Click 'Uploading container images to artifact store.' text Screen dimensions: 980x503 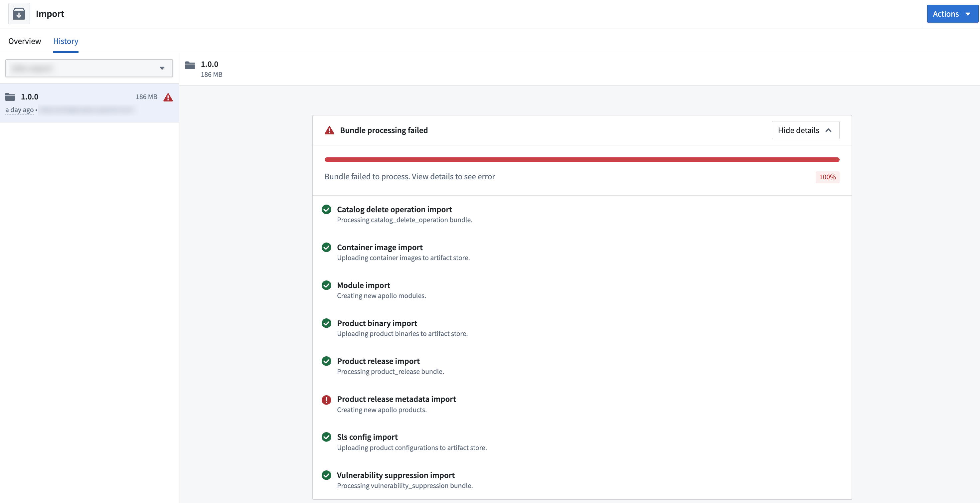pos(403,258)
